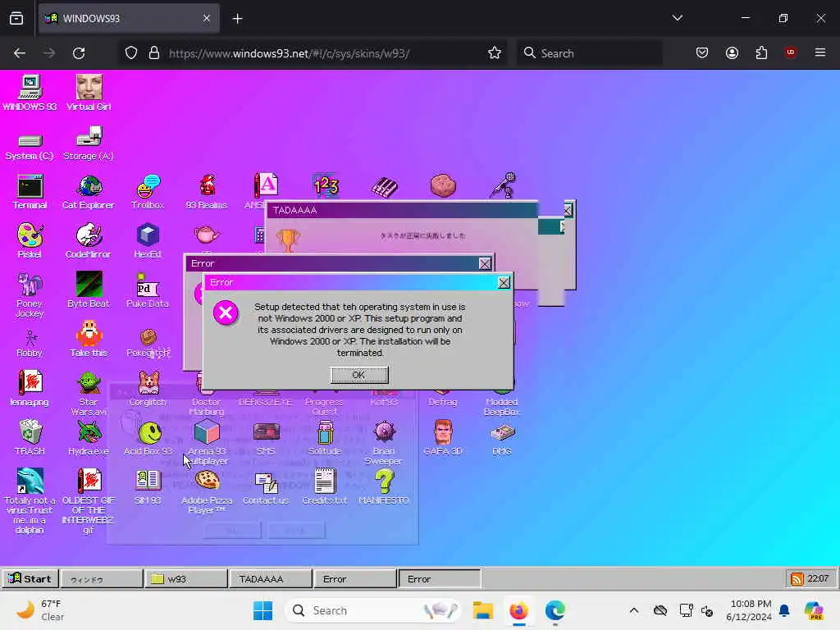Launch the Corglitch icon
The image size is (840, 630).
[x=148, y=388]
